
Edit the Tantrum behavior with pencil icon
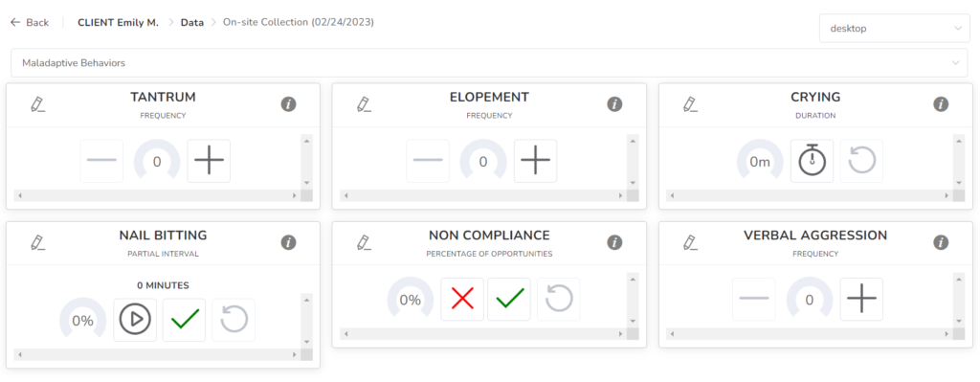pos(38,104)
